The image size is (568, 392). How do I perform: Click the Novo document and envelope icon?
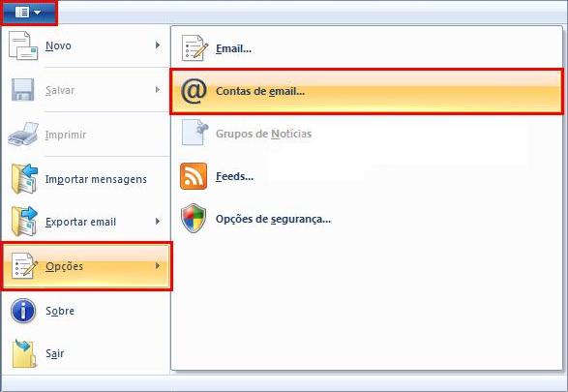[23, 45]
